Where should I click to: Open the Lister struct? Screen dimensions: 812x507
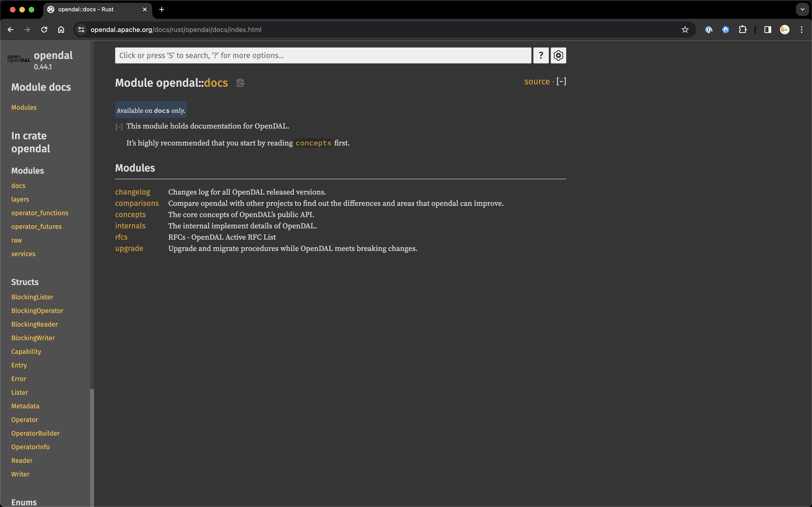pyautogui.click(x=20, y=392)
